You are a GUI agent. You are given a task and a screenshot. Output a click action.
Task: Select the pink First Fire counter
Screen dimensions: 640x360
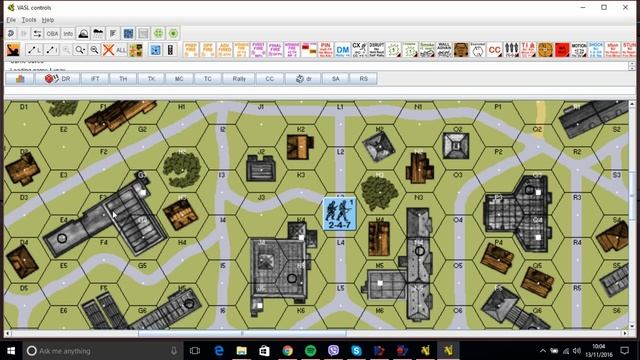pyautogui.click(x=258, y=49)
